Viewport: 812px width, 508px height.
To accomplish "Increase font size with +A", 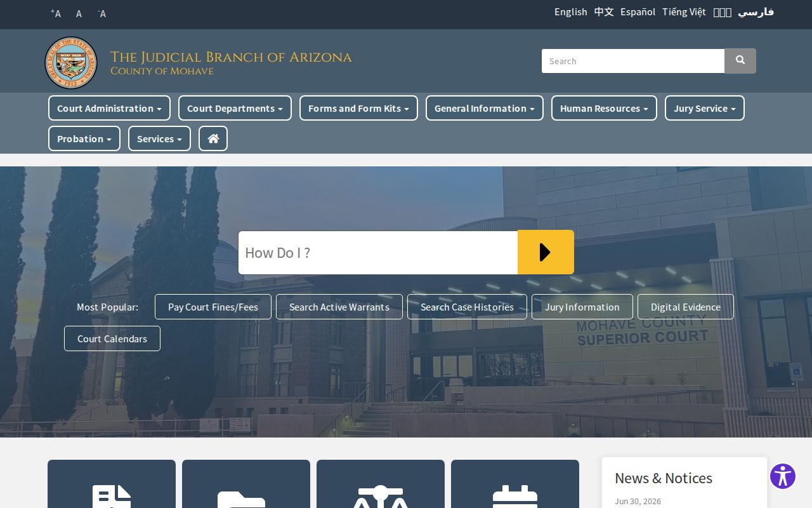I will pyautogui.click(x=56, y=13).
